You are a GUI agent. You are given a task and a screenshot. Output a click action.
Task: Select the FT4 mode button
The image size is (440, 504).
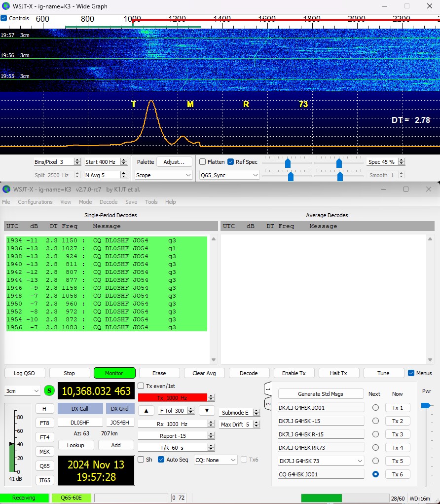(44, 437)
